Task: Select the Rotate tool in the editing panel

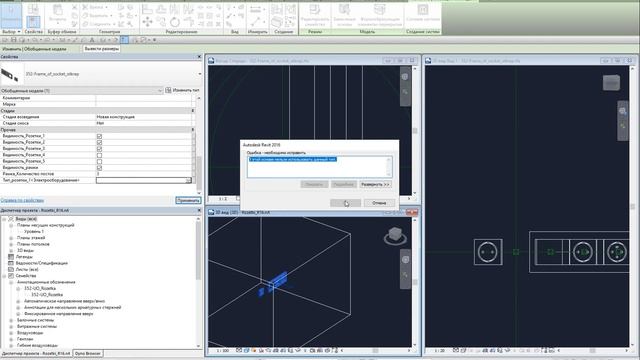Action: coord(175,22)
